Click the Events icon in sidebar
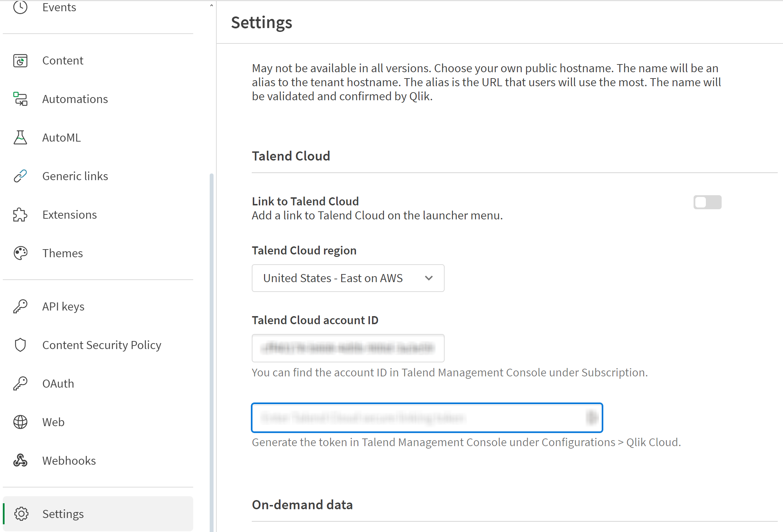Viewport: 783px width, 532px height. (19, 7)
